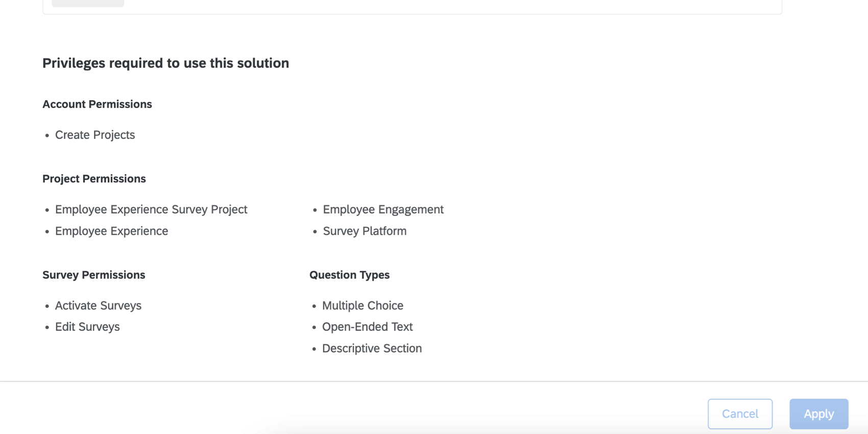868x434 pixels.
Task: Click the Activate Surveys entry
Action: [x=98, y=305]
